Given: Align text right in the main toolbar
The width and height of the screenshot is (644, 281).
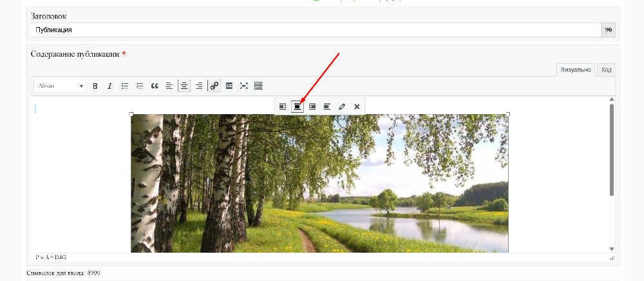Looking at the screenshot, I should click(x=199, y=86).
